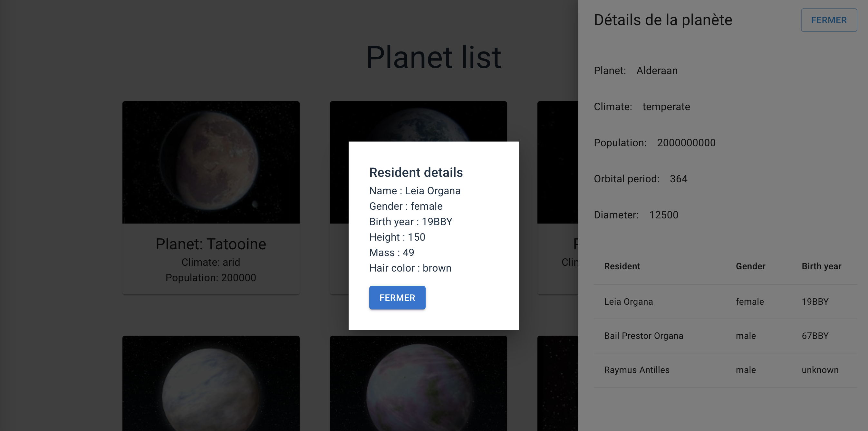Click the Mass : 49 line

coord(391,253)
